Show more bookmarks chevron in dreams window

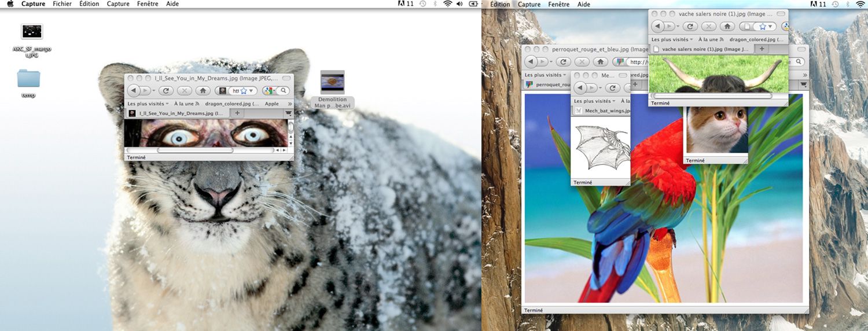pyautogui.click(x=289, y=104)
